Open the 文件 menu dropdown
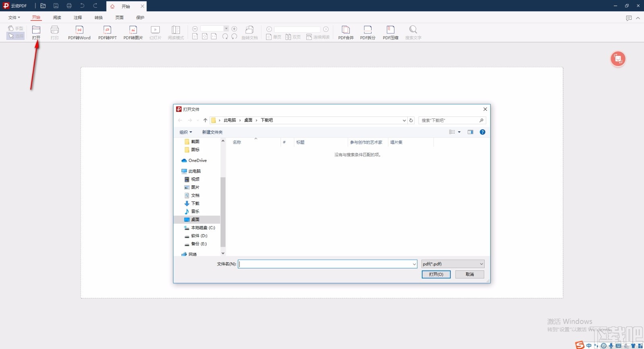Screen dimensions: 644x349 click(14, 18)
